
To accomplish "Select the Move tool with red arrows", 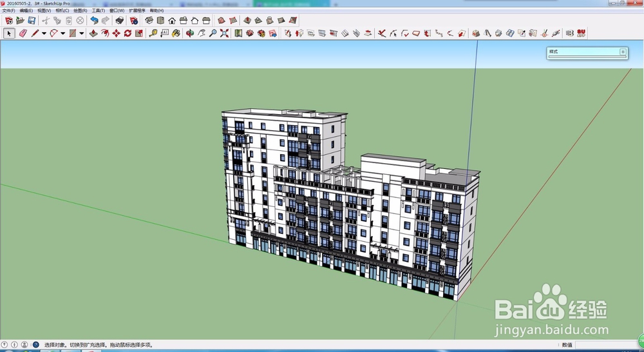I will point(116,34).
